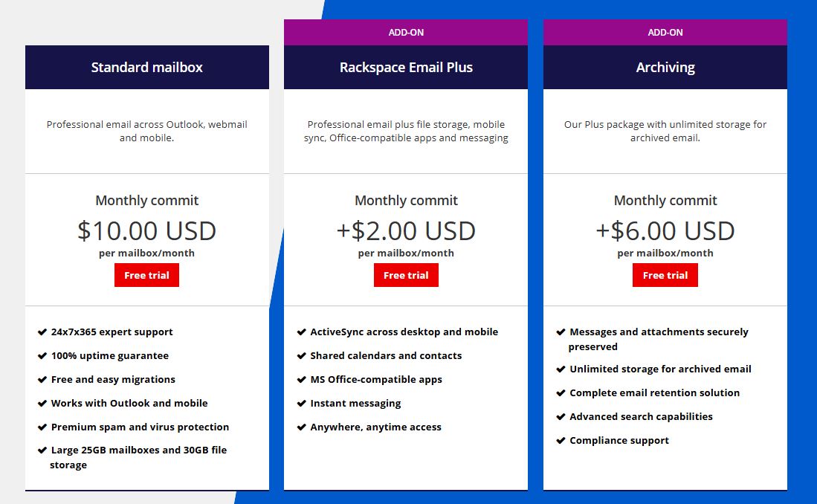
Task: Click the checkmark next to MS Office-compatible apps
Action: [302, 379]
